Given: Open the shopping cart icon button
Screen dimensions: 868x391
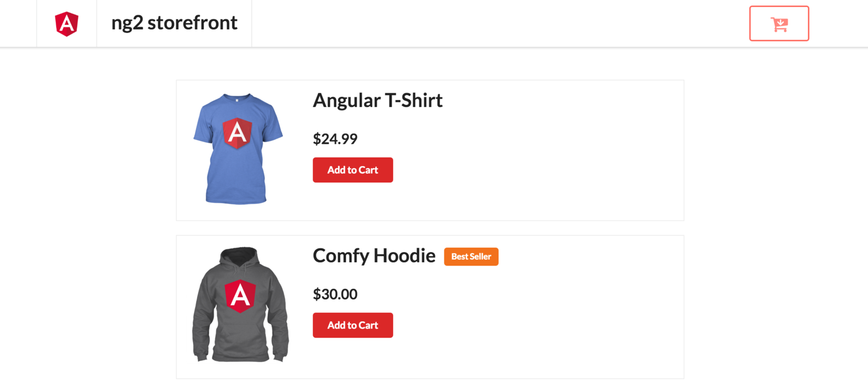Looking at the screenshot, I should coord(779,23).
